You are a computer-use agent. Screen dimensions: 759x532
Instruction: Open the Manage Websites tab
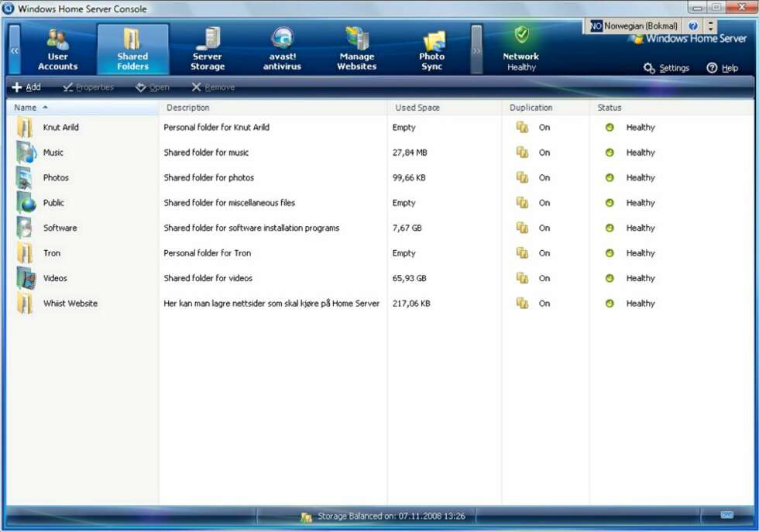point(357,50)
